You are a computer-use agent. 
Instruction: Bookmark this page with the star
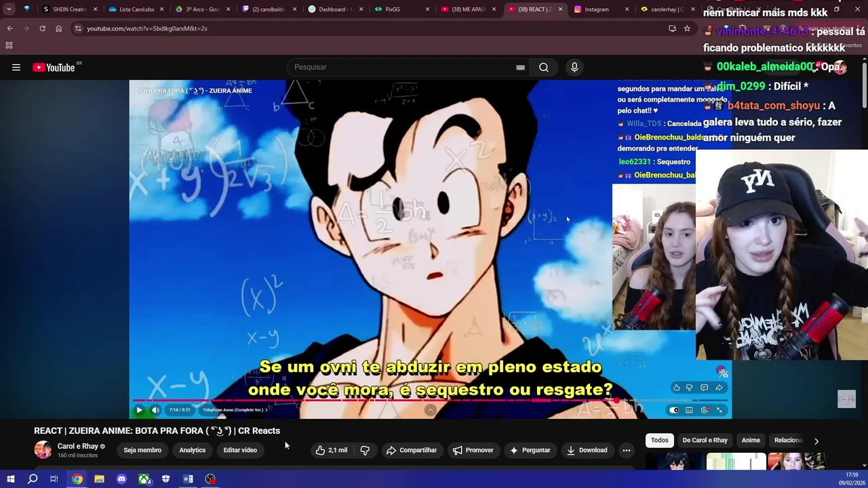(687, 28)
